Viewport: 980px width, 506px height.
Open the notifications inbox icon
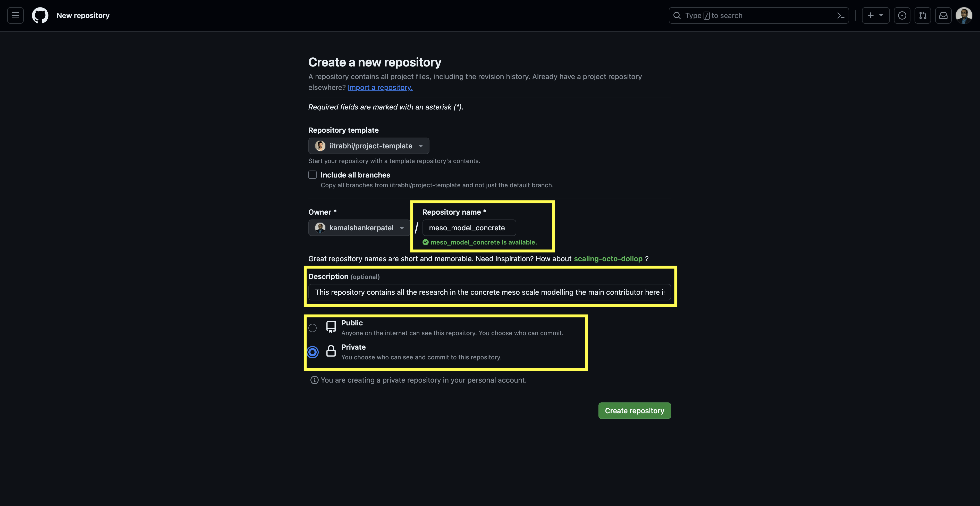[943, 16]
